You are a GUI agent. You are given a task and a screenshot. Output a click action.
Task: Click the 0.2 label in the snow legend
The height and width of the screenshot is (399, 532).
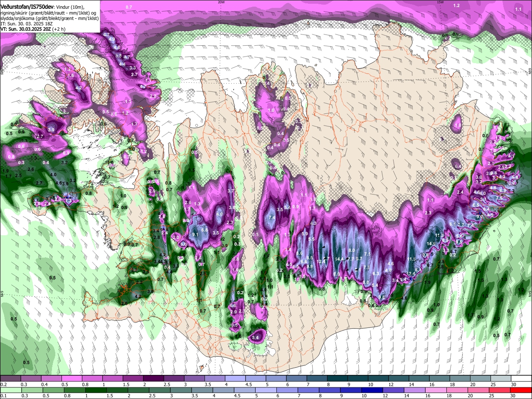pos(3,384)
